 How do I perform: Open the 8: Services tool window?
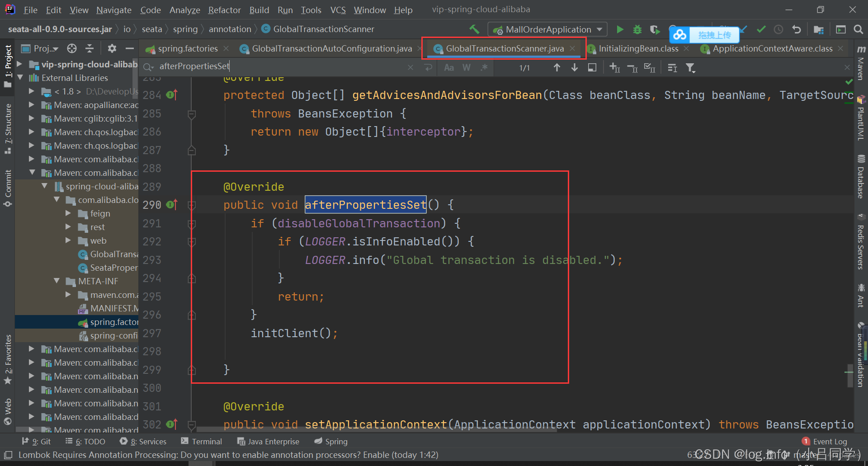pyautogui.click(x=143, y=442)
